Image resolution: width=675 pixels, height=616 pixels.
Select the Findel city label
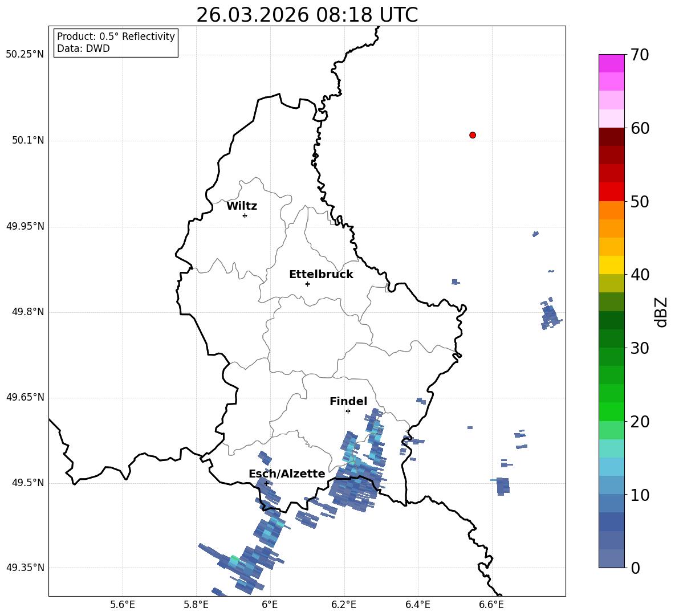coord(348,401)
